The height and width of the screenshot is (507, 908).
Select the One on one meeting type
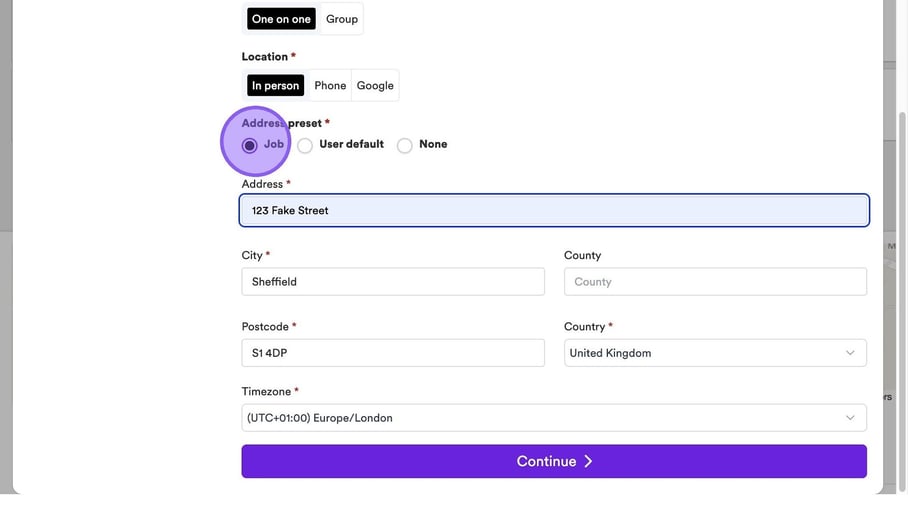point(281,19)
